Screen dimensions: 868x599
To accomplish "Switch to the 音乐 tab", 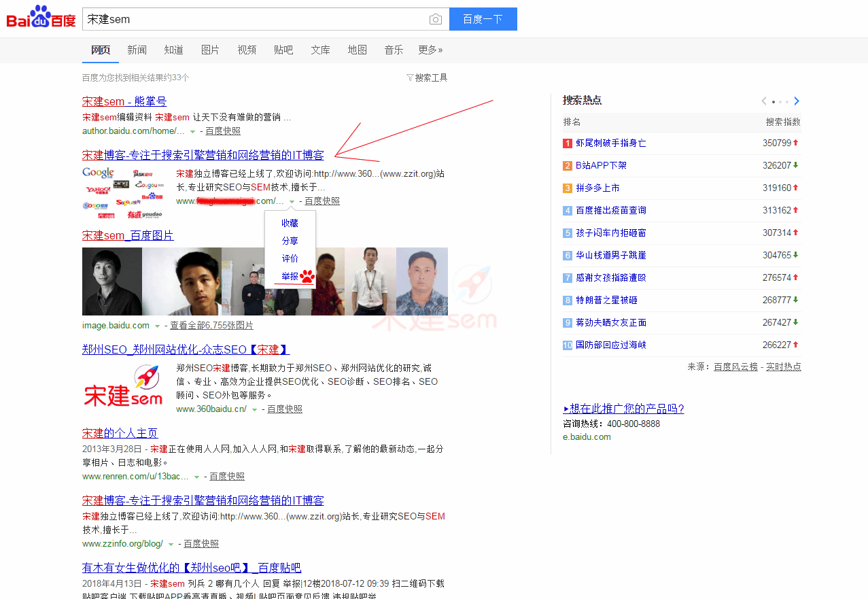I will [x=394, y=50].
